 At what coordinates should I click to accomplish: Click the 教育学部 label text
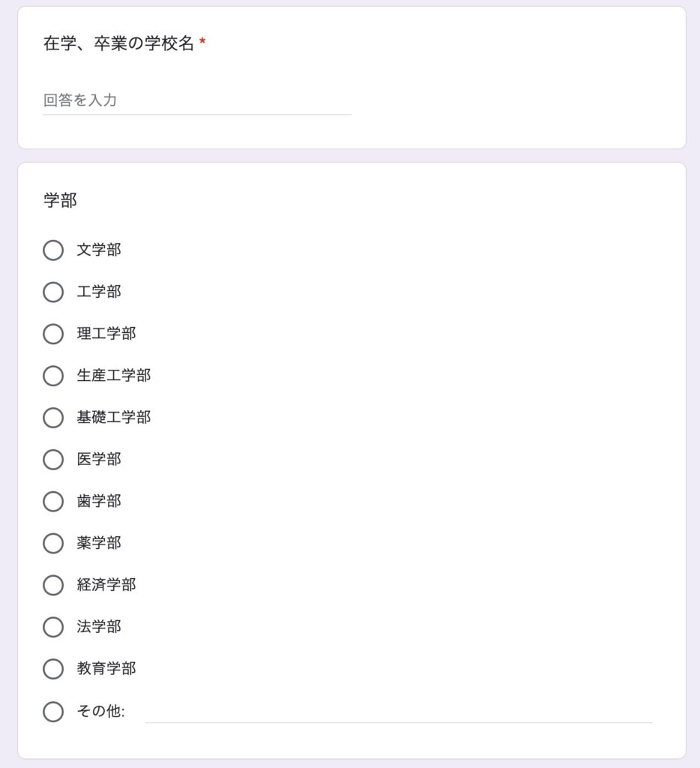click(x=106, y=668)
